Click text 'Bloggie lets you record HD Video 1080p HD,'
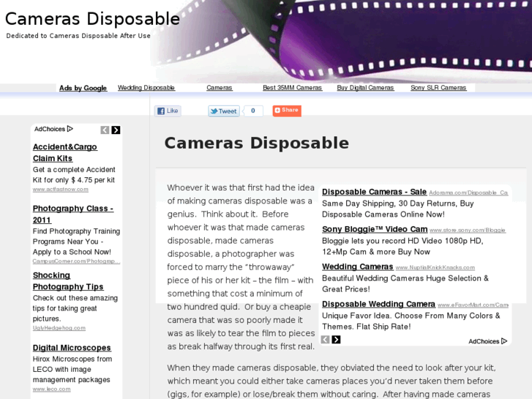 [x=402, y=241]
